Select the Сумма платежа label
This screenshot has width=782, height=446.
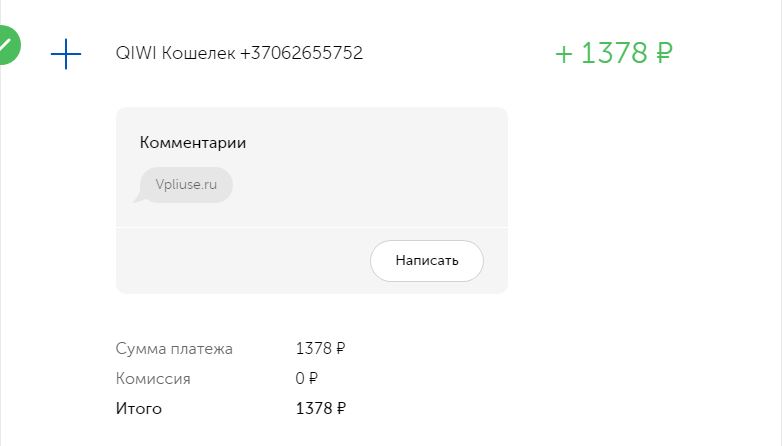tap(174, 348)
